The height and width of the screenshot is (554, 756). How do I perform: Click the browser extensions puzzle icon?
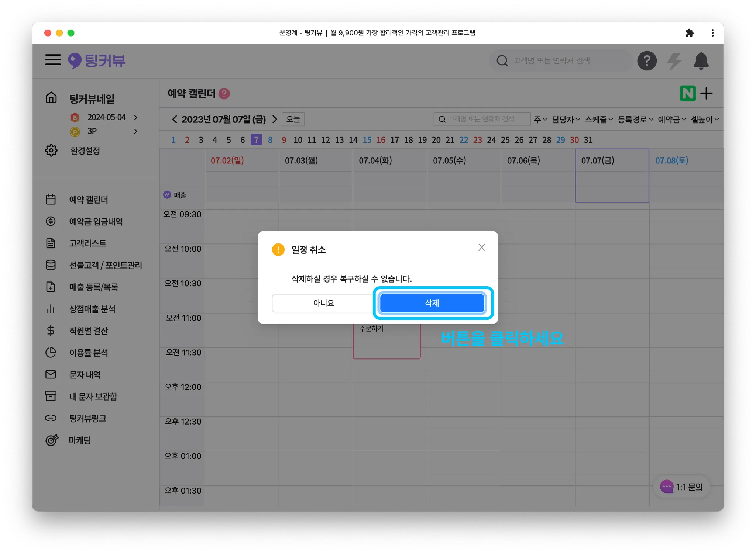689,33
